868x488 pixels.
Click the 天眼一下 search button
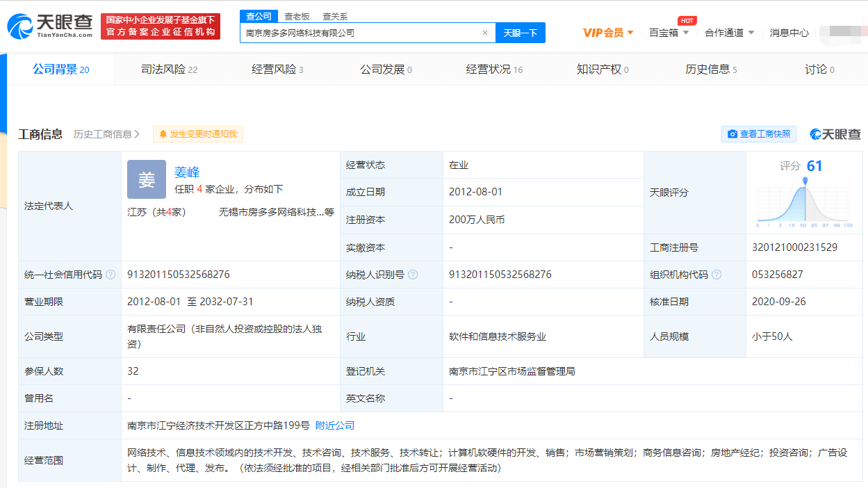(520, 33)
